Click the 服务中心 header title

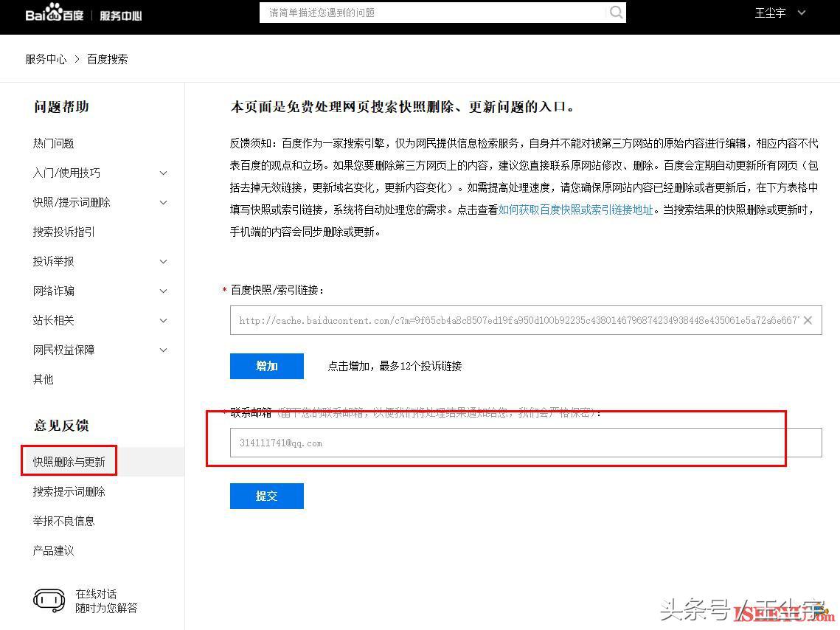click(120, 15)
